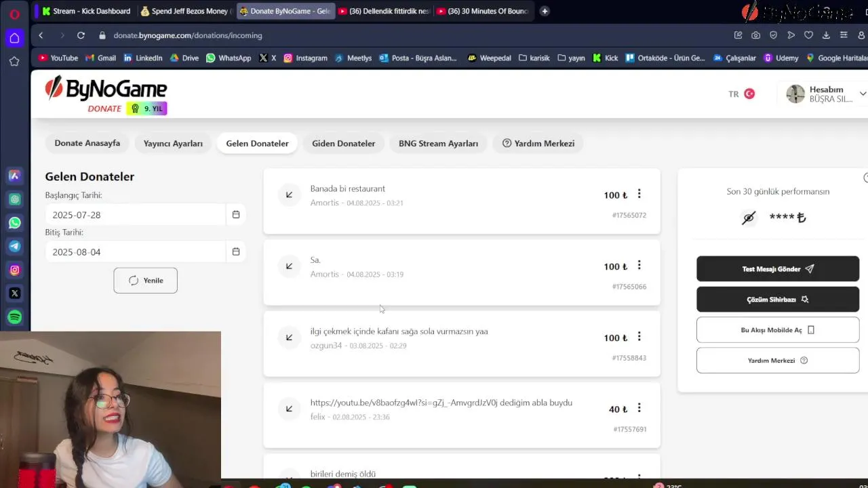This screenshot has height=488, width=868.
Task: Click the heart icon in address bar
Action: click(808, 35)
